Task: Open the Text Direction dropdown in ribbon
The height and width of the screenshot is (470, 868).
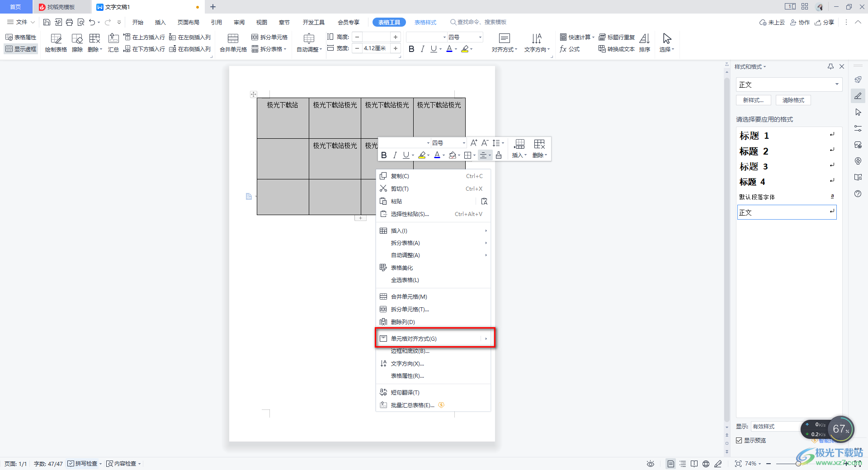Action: click(537, 43)
